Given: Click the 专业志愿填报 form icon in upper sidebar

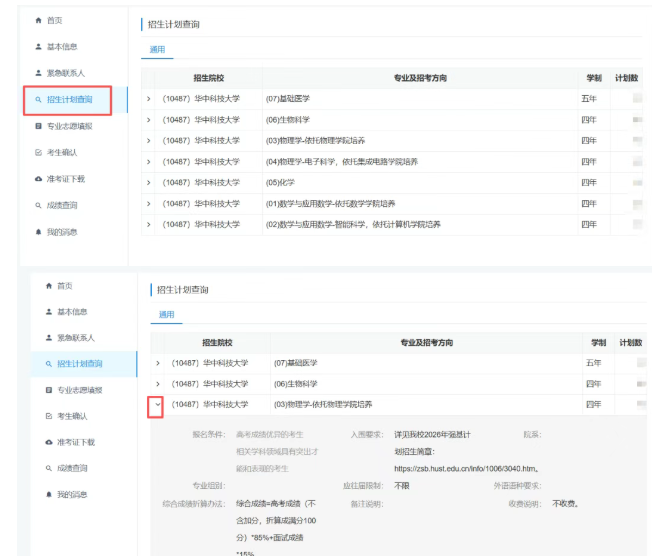Looking at the screenshot, I should (x=38, y=126).
